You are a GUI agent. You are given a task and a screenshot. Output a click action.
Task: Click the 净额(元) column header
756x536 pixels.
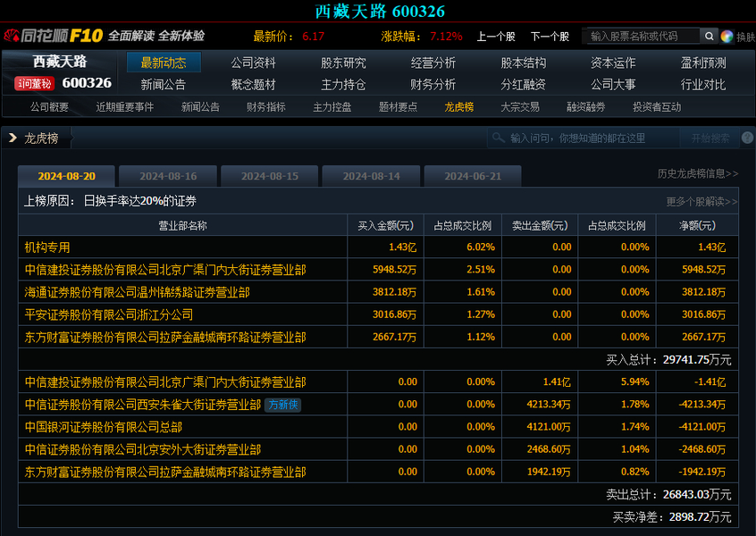(697, 226)
